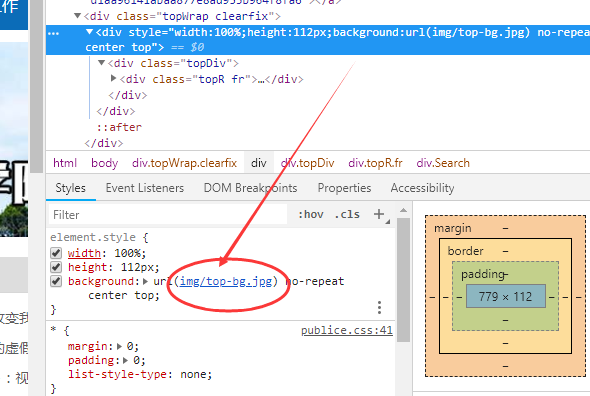Disable the background property checkbox
590x396 pixels.
[x=56, y=281]
